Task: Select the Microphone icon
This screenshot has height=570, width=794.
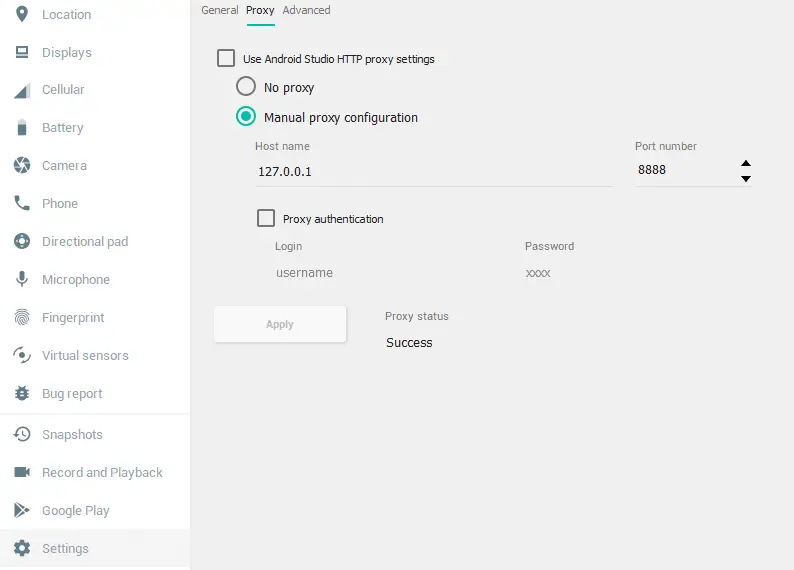Action: [x=22, y=279]
